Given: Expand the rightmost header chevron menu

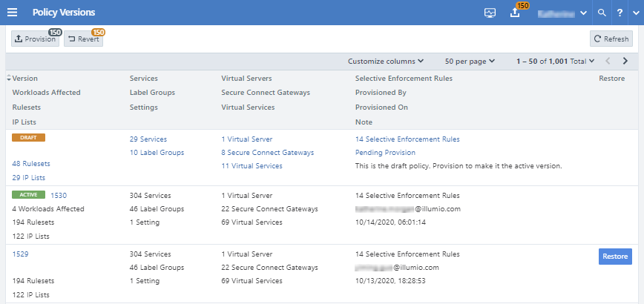Looking at the screenshot, I should click(636, 13).
